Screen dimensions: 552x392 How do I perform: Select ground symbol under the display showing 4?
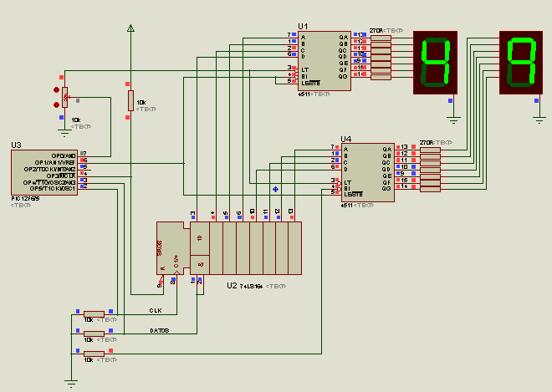pos(453,120)
